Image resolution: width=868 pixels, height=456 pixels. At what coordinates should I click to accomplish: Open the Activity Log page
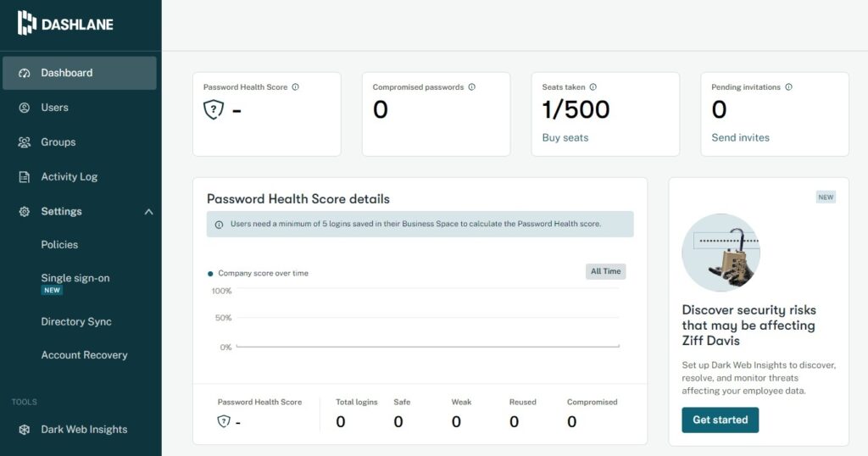(x=70, y=177)
